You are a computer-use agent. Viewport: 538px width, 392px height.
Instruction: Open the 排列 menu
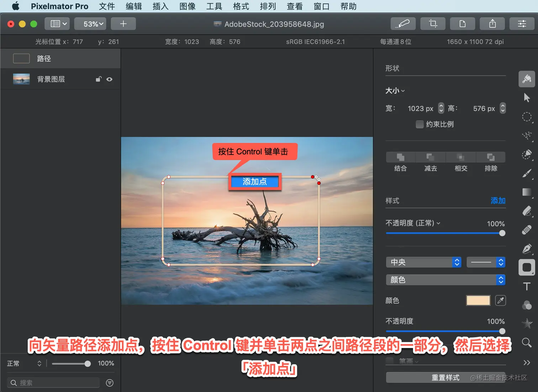pos(268,6)
